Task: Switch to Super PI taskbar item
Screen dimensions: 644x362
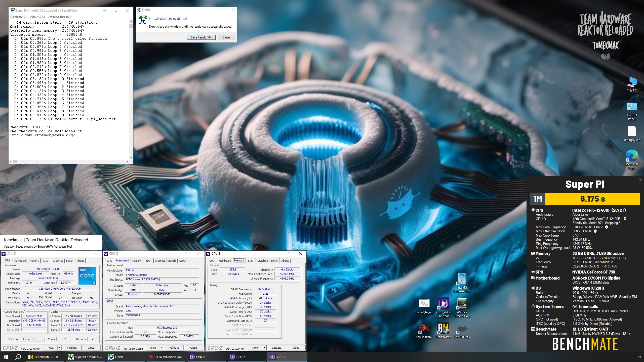Action: pos(85,357)
